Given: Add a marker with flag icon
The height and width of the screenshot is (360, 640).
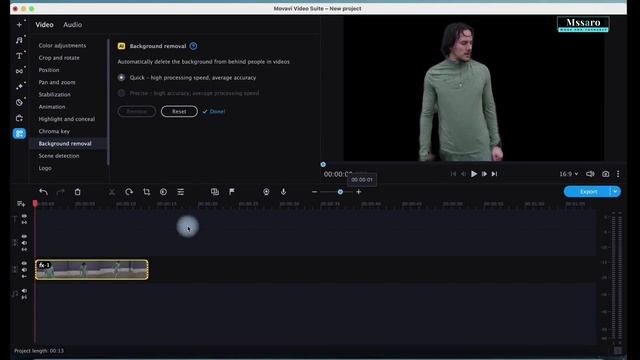Looking at the screenshot, I should coord(232,192).
